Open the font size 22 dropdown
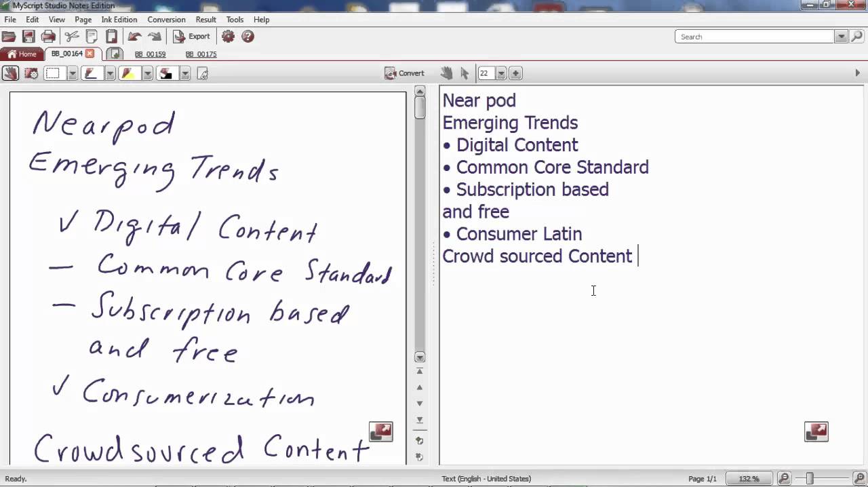 coord(501,73)
